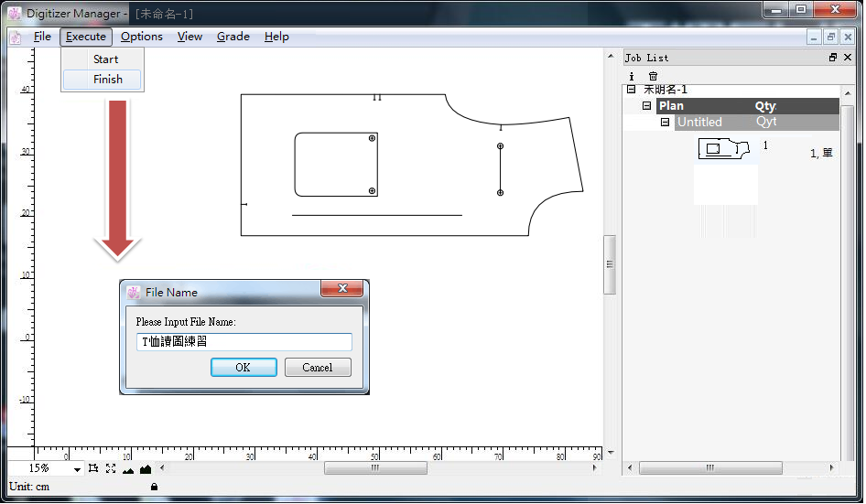The height and width of the screenshot is (504, 866).
Task: Collapse the Untitled tree node
Action: pyautogui.click(x=666, y=122)
